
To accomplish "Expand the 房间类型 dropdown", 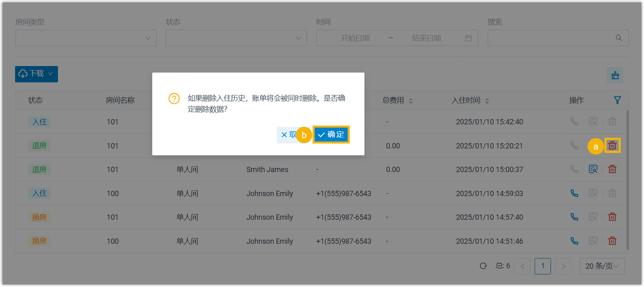I will click(86, 38).
